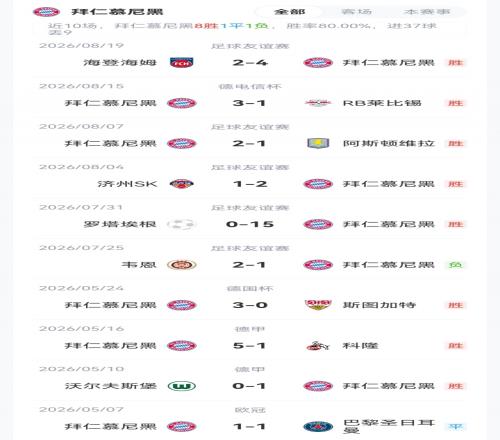
Task: Select the 全部 tab
Action: tap(289, 12)
